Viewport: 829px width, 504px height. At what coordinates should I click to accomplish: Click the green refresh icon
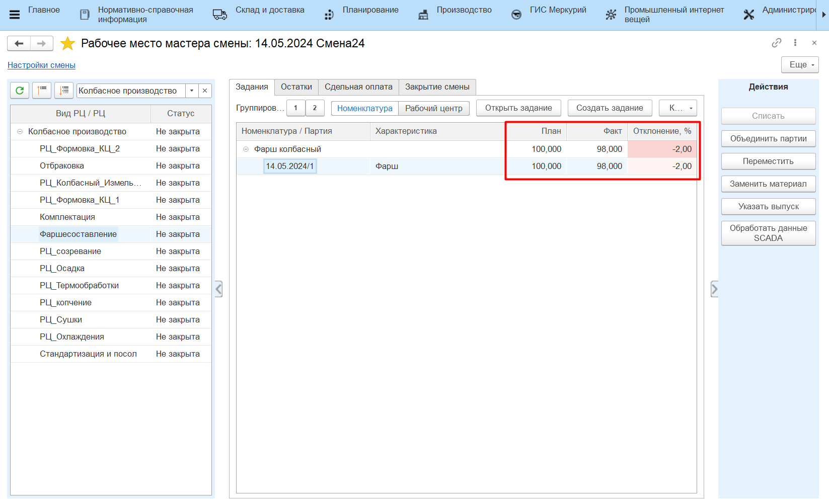pyautogui.click(x=20, y=91)
